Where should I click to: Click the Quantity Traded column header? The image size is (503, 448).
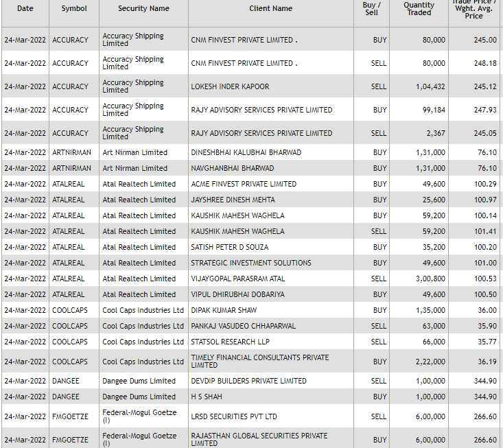pyautogui.click(x=419, y=9)
